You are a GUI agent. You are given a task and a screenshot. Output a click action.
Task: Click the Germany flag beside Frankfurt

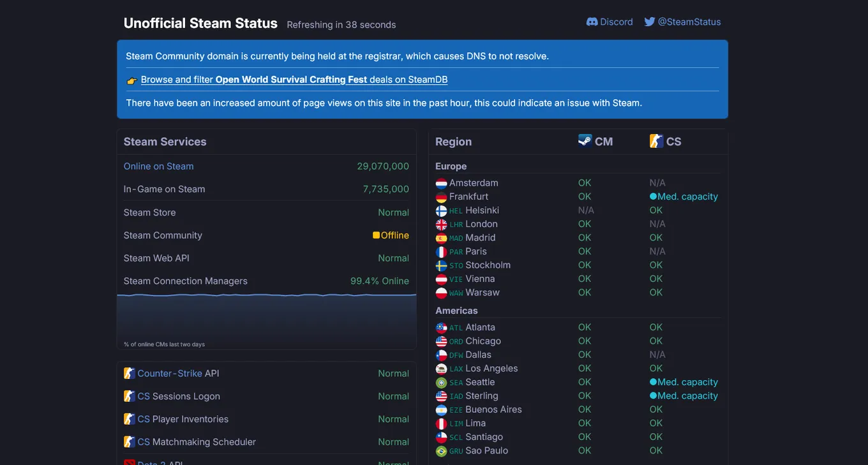[441, 197]
